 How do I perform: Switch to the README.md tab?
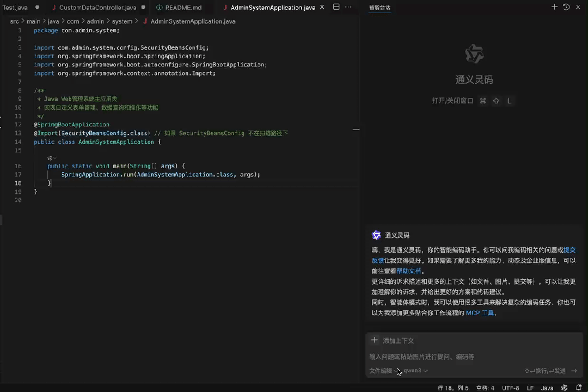pos(183,7)
